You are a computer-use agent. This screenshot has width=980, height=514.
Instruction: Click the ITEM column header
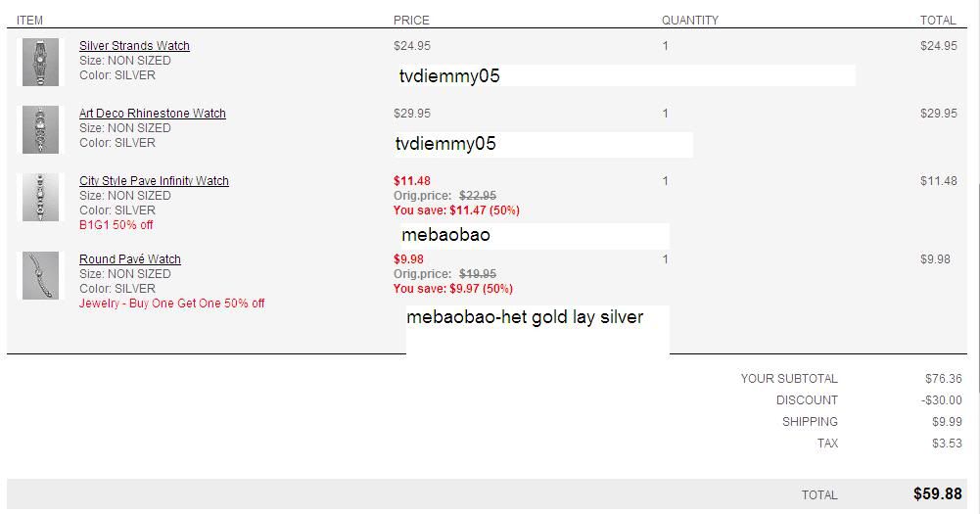coord(29,20)
